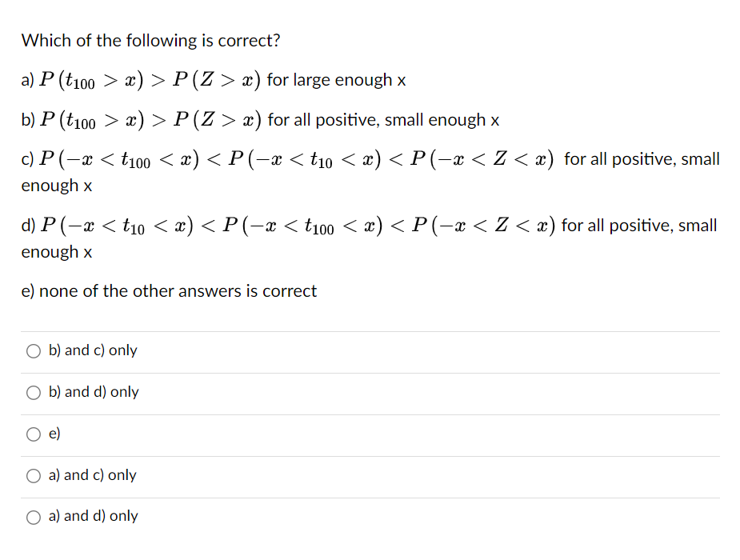Image resolution: width=740 pixels, height=560 pixels.
Task: Choose the answer "b) and d) only"
Action: click(x=94, y=391)
